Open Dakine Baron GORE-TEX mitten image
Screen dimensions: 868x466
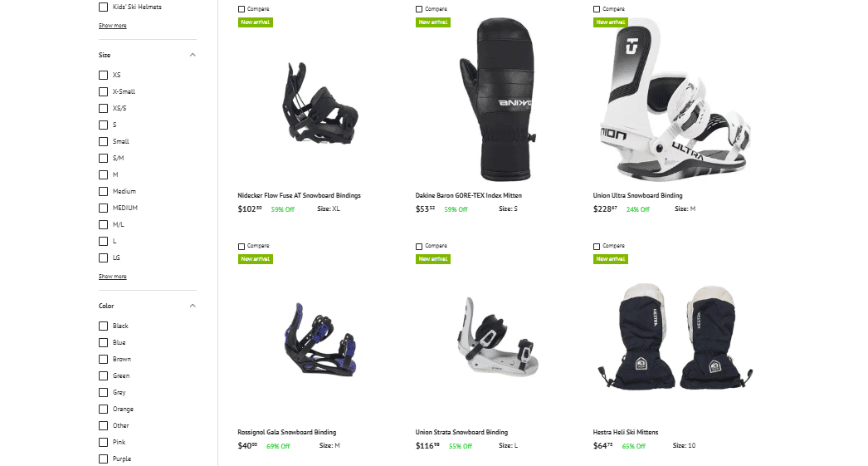coord(498,100)
